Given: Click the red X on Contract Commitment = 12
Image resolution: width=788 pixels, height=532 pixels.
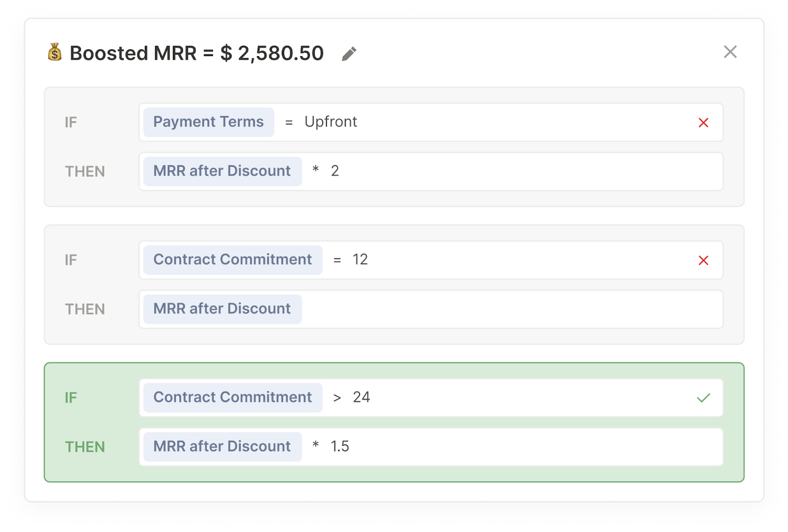Looking at the screenshot, I should [703, 260].
